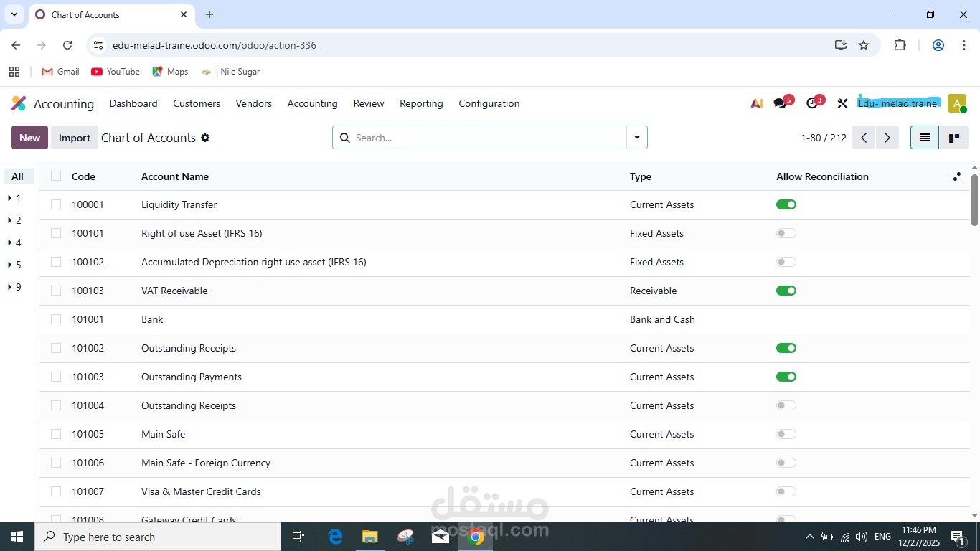Screen dimensions: 980x551
Task: Open optional columns settings icon
Action: coord(956,176)
